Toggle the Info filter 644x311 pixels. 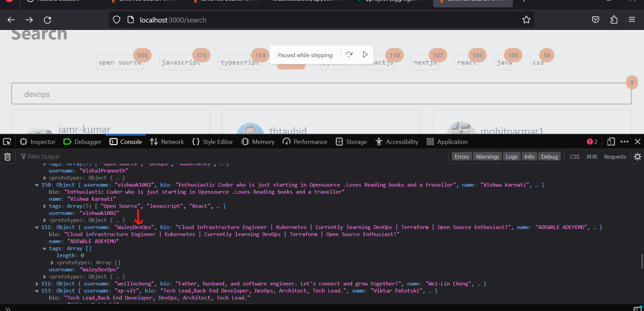(x=529, y=157)
